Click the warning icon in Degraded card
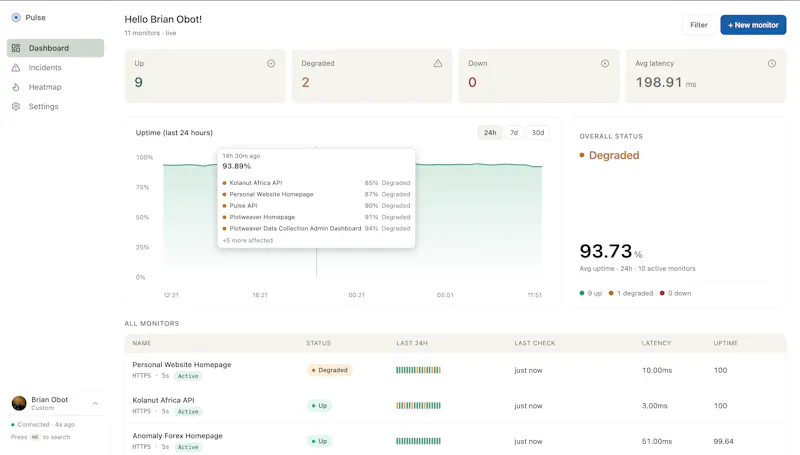 pyautogui.click(x=438, y=63)
